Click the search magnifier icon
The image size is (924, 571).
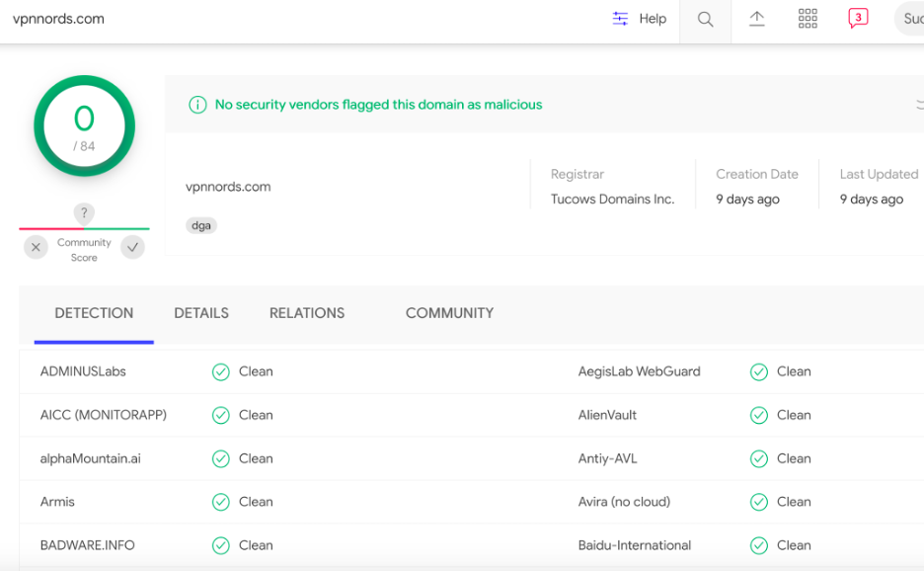pyautogui.click(x=705, y=20)
